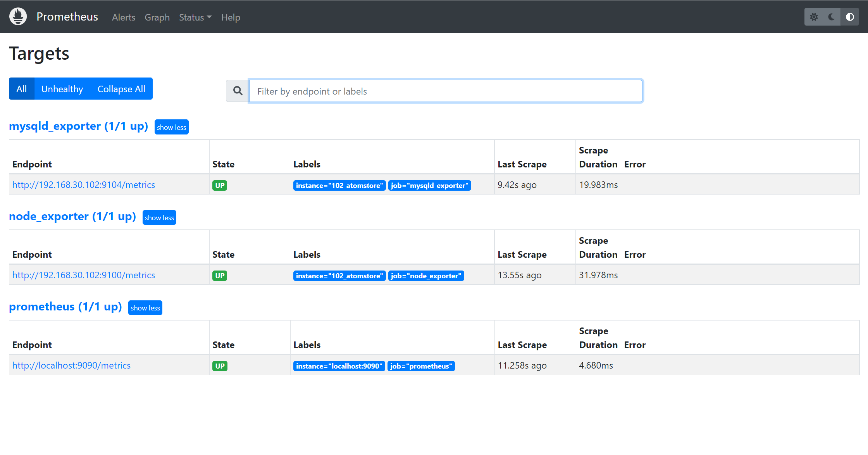The height and width of the screenshot is (455, 868).
Task: Navigate to Alerts menu item
Action: (x=123, y=17)
